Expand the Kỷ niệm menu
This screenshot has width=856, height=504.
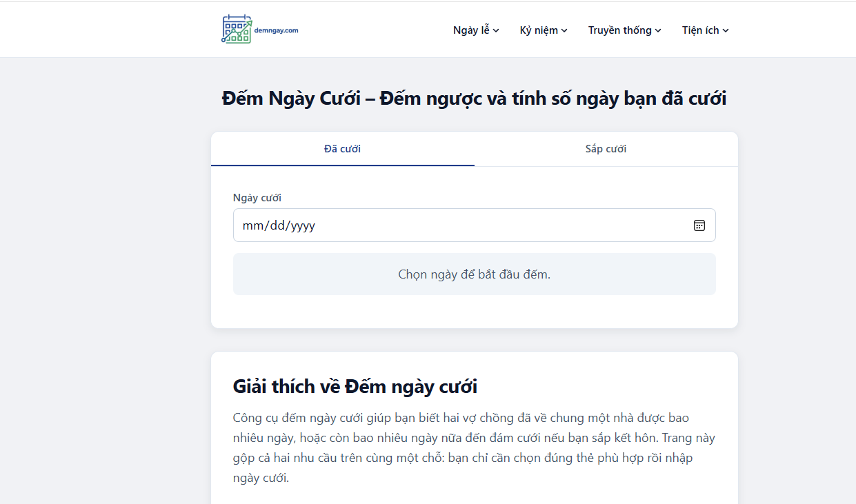[544, 30]
